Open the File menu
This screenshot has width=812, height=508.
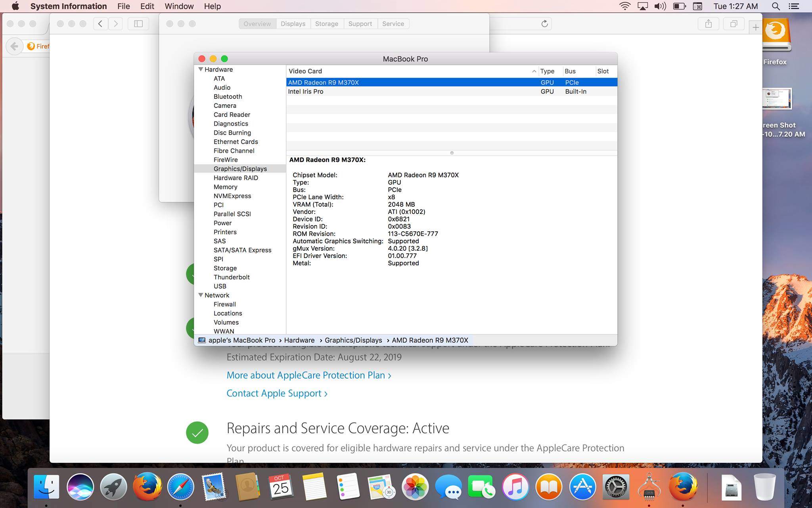click(x=123, y=6)
